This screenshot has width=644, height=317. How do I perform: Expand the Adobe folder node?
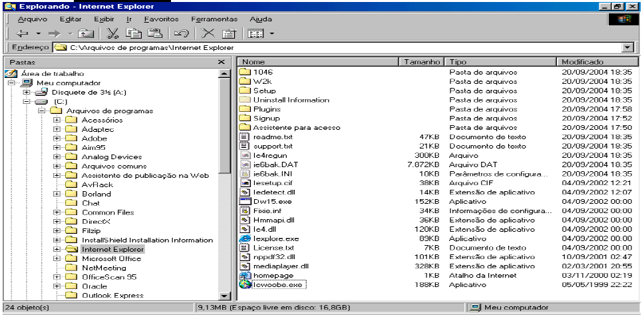tap(57, 139)
